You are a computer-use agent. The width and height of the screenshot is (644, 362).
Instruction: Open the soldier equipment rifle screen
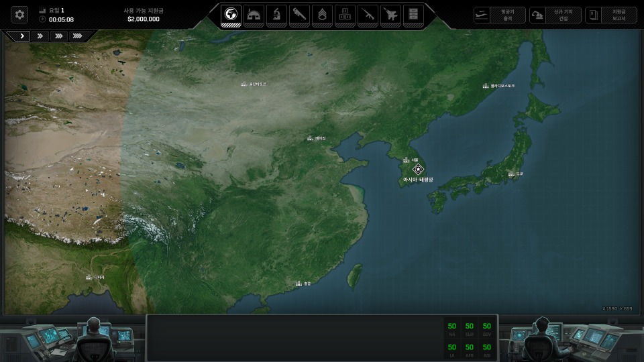coord(368,15)
